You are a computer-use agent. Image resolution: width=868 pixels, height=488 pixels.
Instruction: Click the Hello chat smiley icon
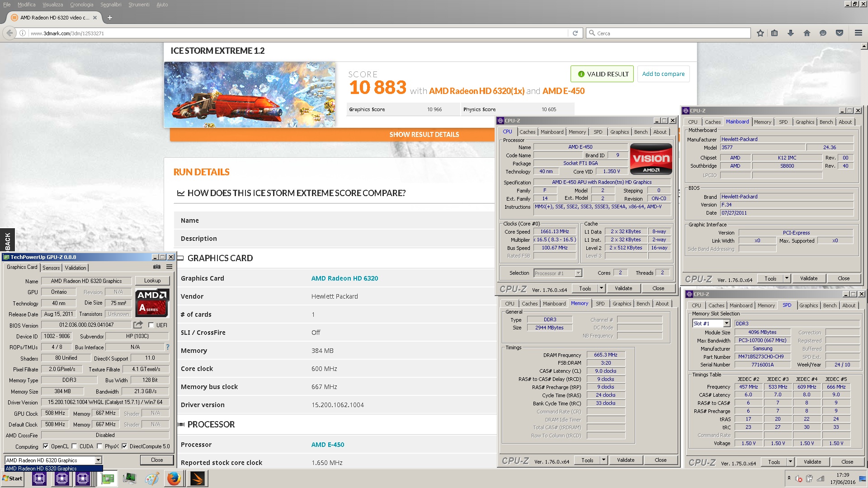pos(823,33)
